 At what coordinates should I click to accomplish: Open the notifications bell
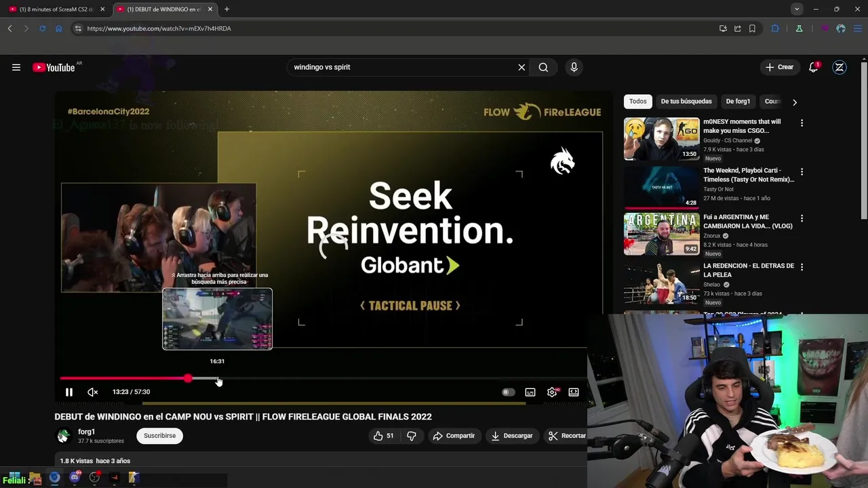point(813,67)
